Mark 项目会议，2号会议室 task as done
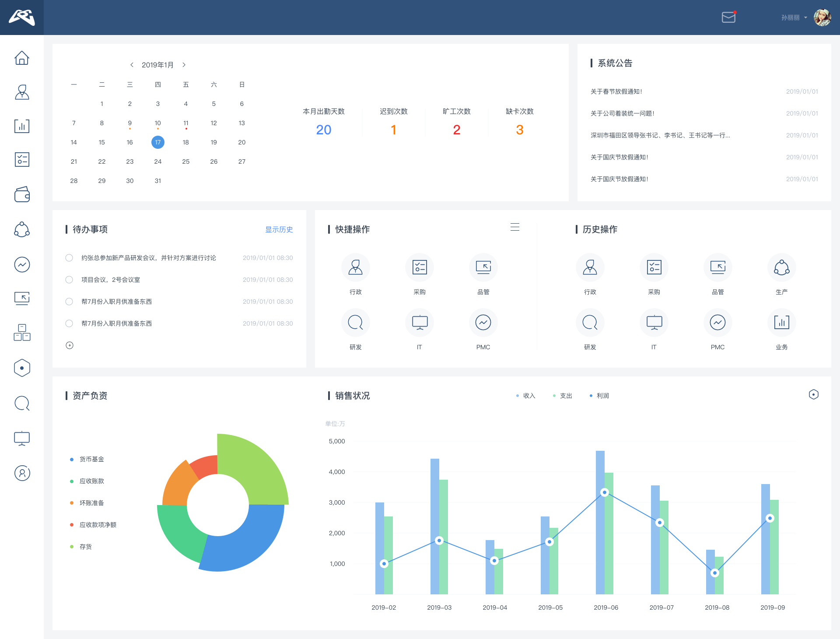The width and height of the screenshot is (840, 639). point(69,280)
